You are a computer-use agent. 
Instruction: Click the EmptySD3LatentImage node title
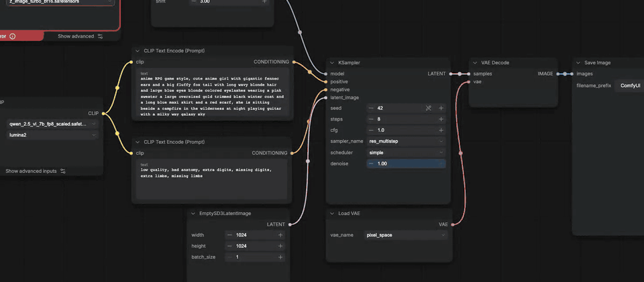click(x=225, y=214)
